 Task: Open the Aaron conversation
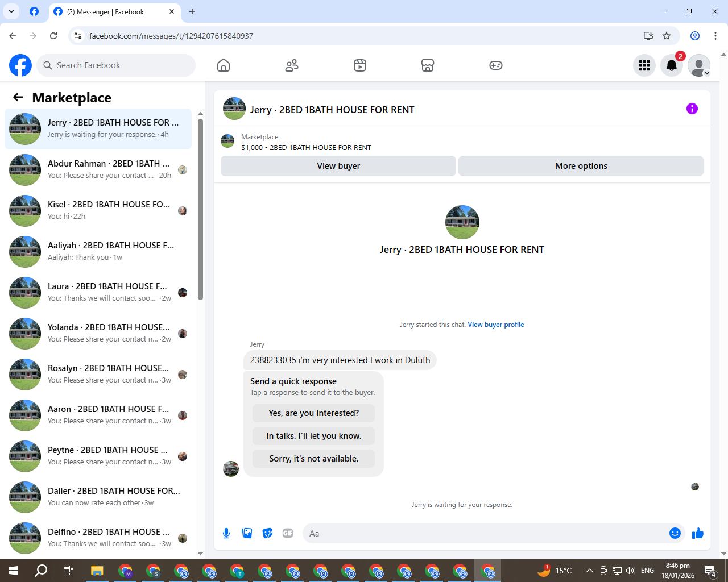pos(98,415)
